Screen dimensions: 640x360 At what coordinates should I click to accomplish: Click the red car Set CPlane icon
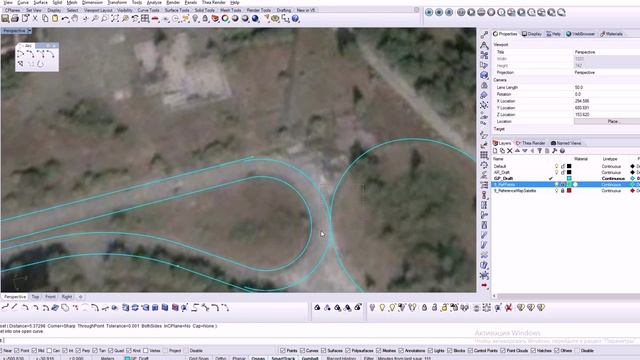click(155, 19)
